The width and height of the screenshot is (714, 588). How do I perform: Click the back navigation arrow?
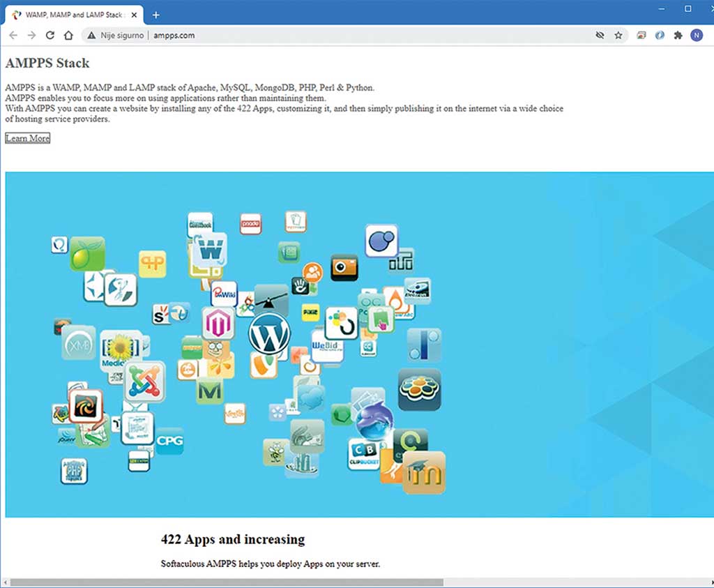(13, 35)
